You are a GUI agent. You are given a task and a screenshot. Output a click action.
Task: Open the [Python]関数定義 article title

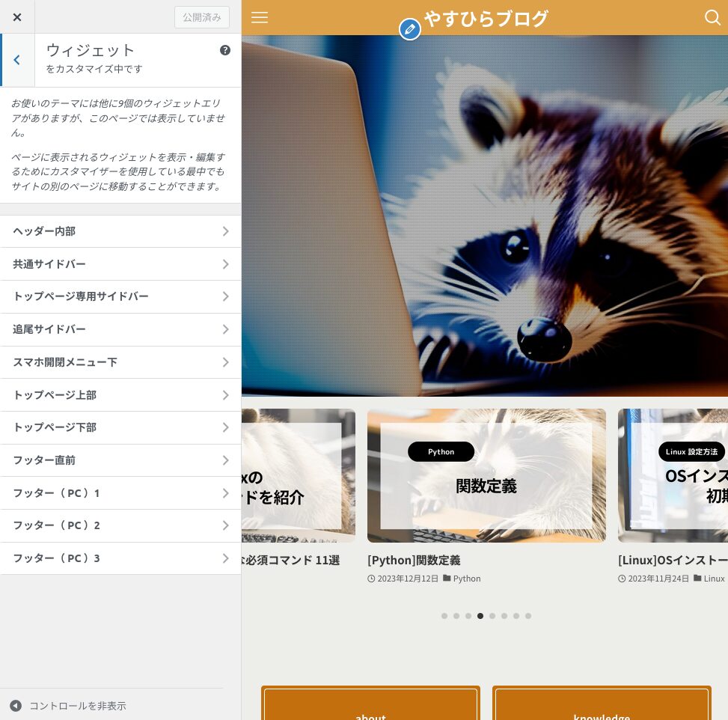414,560
